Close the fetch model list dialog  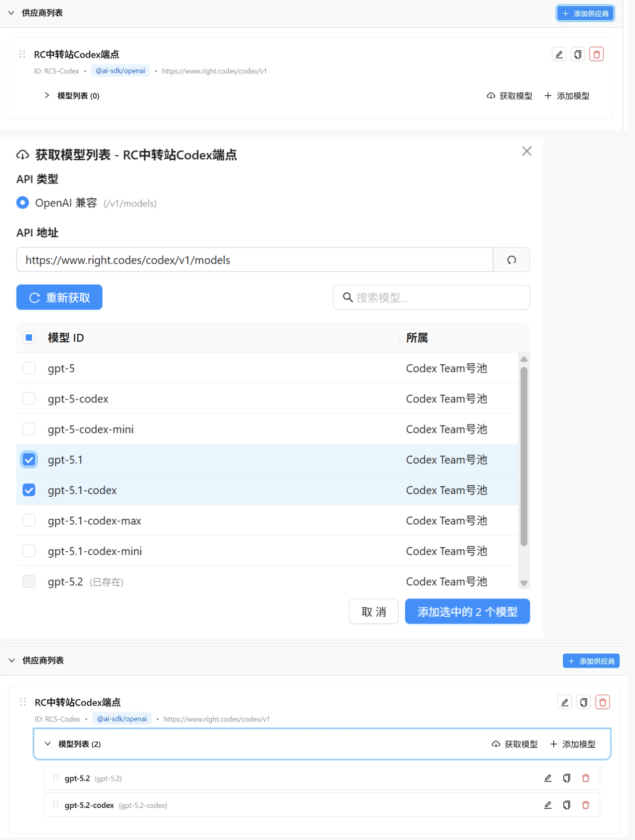526,151
